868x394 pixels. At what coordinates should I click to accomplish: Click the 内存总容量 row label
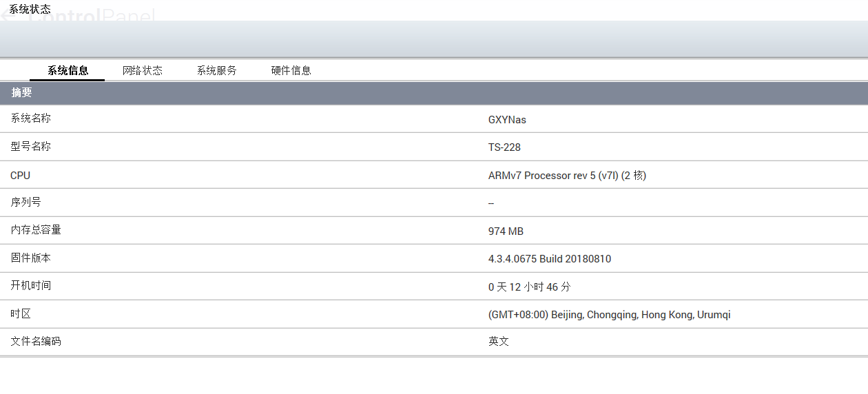(x=36, y=230)
